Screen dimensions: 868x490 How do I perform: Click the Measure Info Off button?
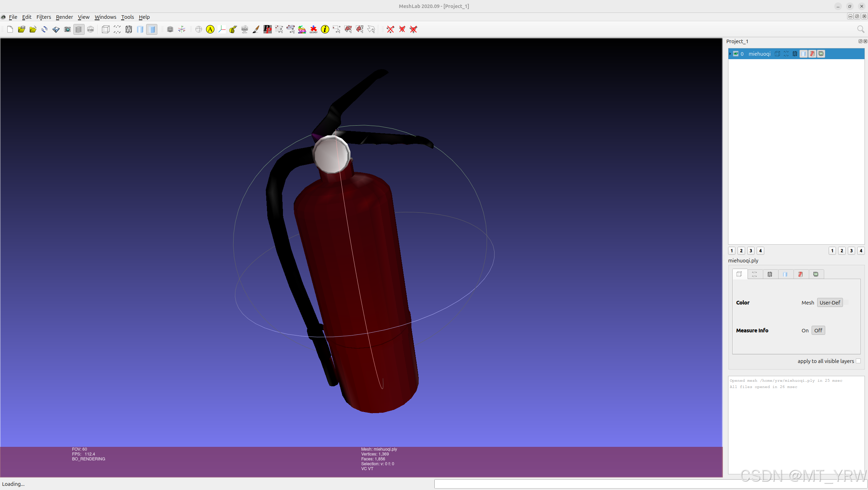pyautogui.click(x=818, y=330)
